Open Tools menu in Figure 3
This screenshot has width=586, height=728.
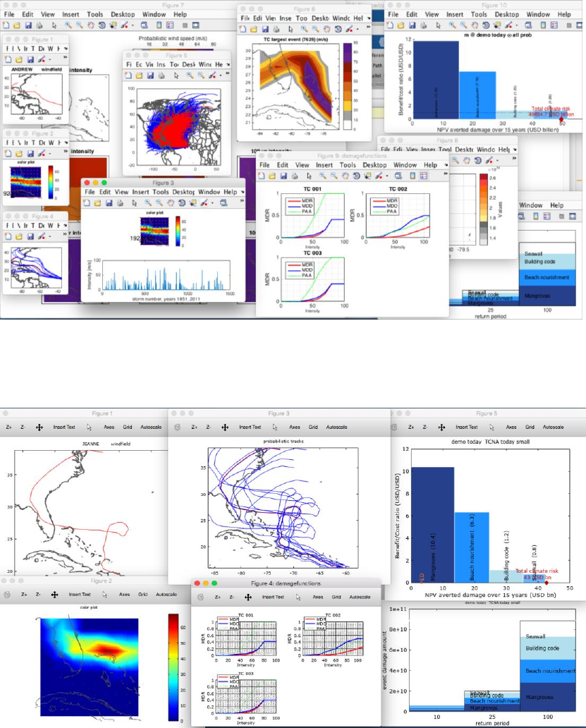(x=161, y=192)
